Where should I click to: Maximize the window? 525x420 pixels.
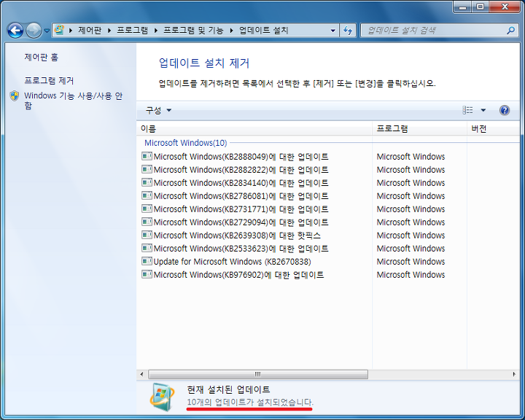[481, 7]
